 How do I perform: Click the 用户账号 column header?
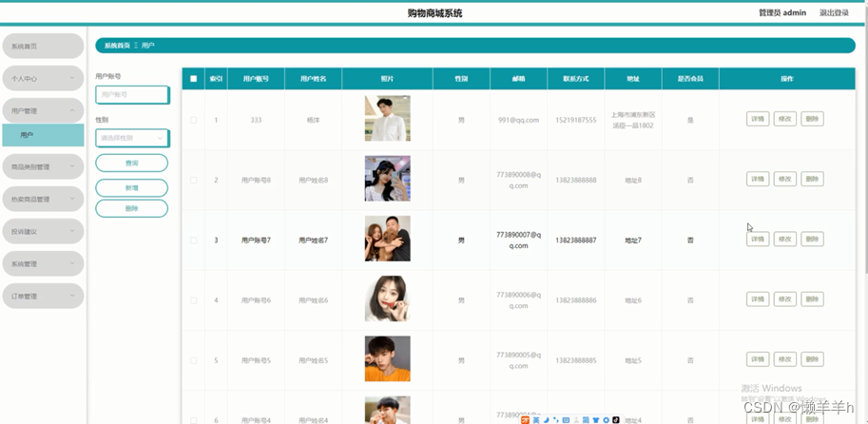coord(256,79)
